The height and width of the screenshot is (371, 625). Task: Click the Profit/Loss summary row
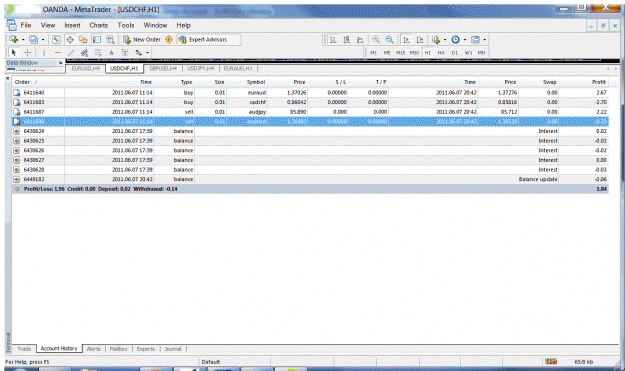tap(310, 189)
